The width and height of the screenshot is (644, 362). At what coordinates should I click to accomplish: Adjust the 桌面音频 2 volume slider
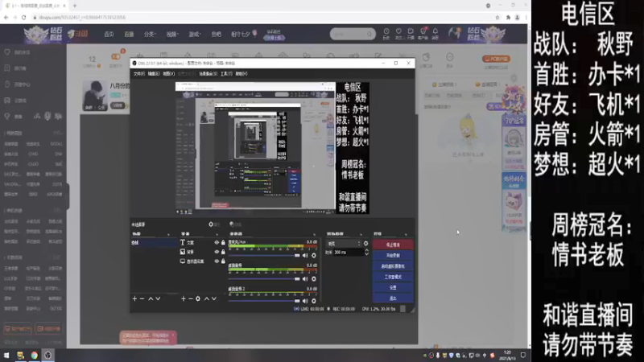[x=264, y=301]
